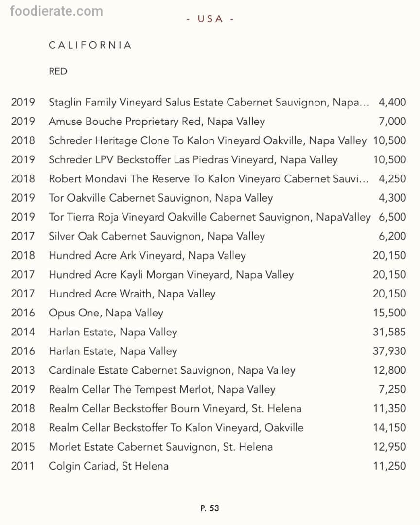Select Morlet Estate Cabernet Sauvignon wine
The height and width of the screenshot is (525, 420).
click(x=160, y=447)
